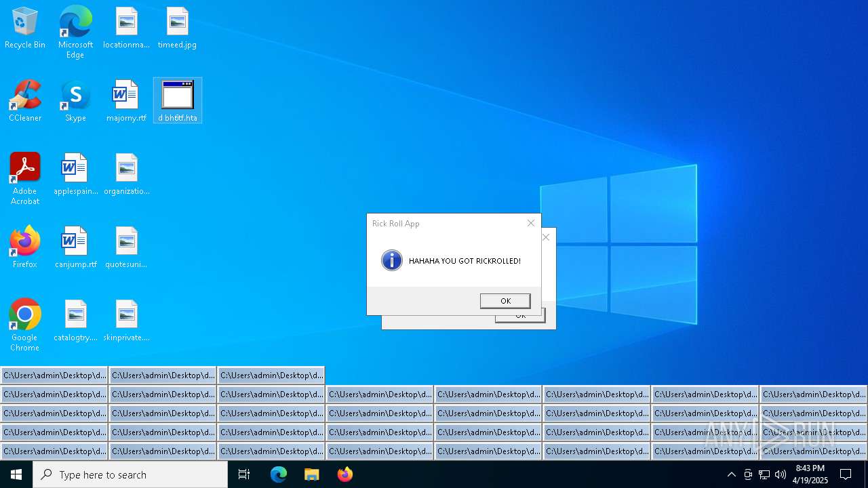This screenshot has width=868, height=488.
Task: Open Task View from taskbar
Action: pos(244,474)
